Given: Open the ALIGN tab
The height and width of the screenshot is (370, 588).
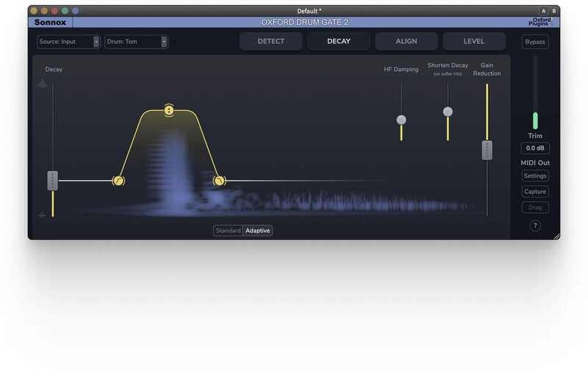Looking at the screenshot, I should tap(406, 41).
